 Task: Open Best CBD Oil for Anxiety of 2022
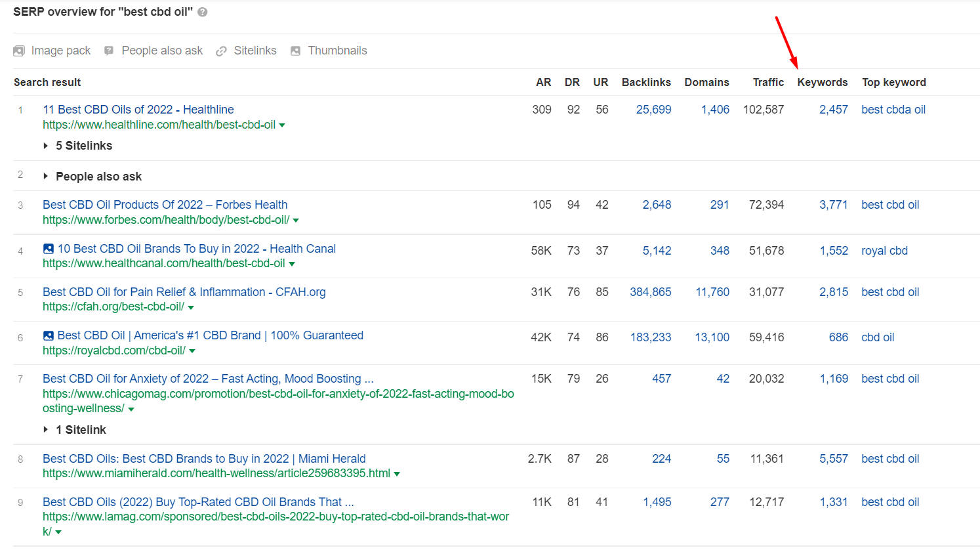tap(208, 379)
